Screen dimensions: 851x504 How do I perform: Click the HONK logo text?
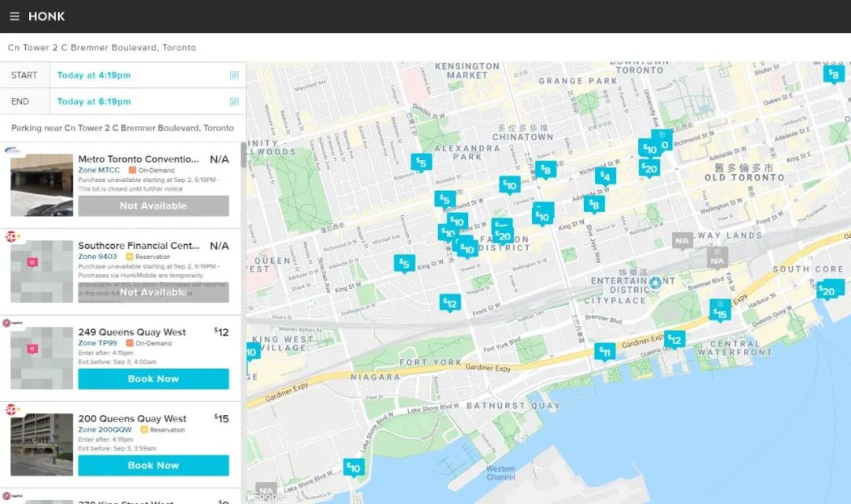pyautogui.click(x=46, y=17)
